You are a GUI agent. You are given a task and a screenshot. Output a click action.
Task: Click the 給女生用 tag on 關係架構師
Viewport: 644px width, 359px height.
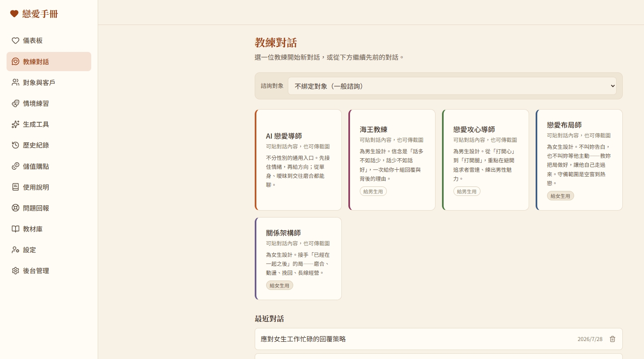[280, 285]
